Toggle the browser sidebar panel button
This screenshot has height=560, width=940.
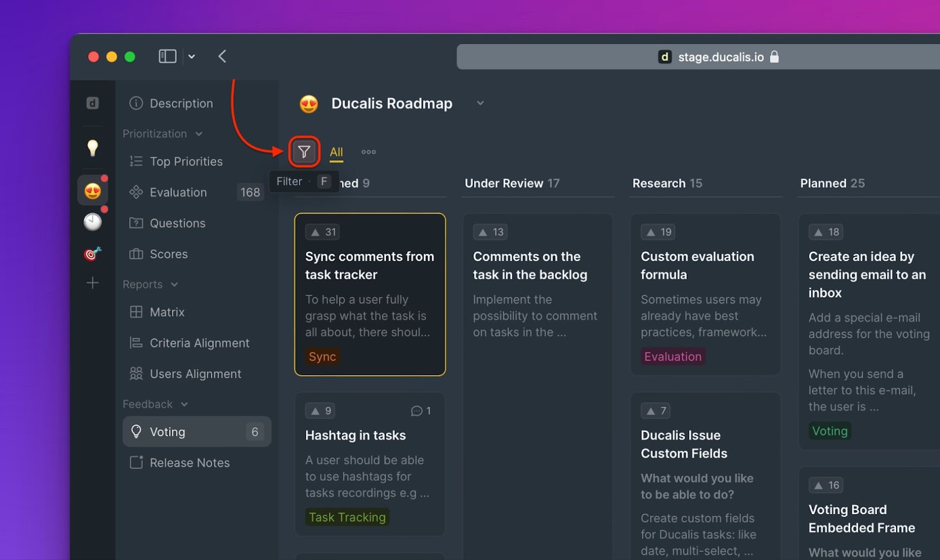pyautogui.click(x=167, y=56)
